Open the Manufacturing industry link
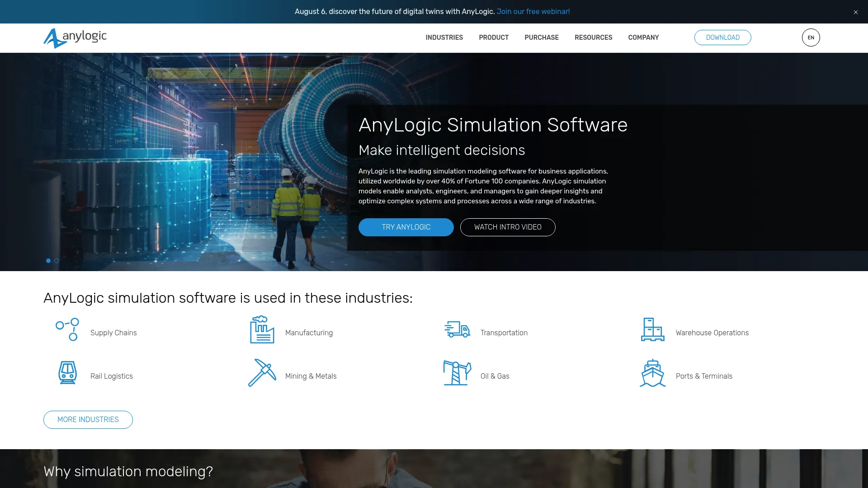 click(309, 333)
